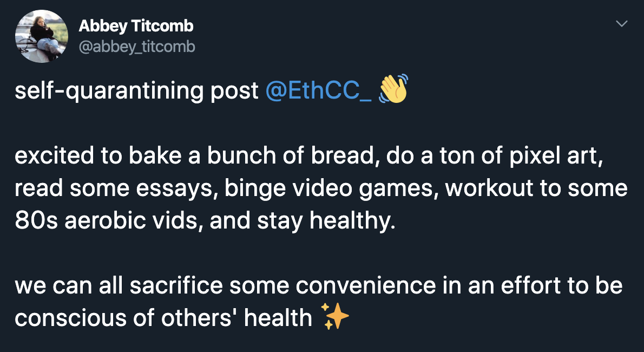
Task: Open the Abbey Titcomb display name link
Action: 136,25
